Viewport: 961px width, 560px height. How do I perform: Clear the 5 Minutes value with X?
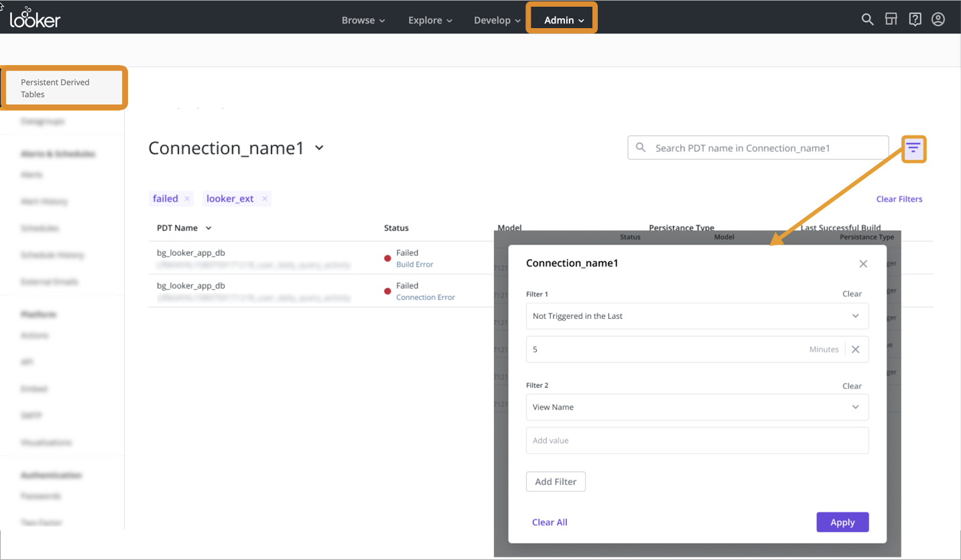click(x=855, y=349)
